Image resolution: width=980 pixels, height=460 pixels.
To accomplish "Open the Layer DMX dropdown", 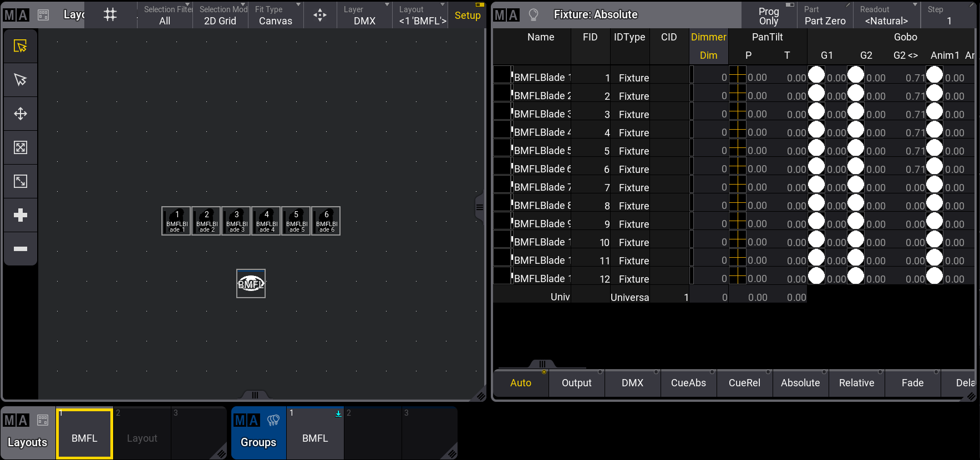I will pos(364,15).
